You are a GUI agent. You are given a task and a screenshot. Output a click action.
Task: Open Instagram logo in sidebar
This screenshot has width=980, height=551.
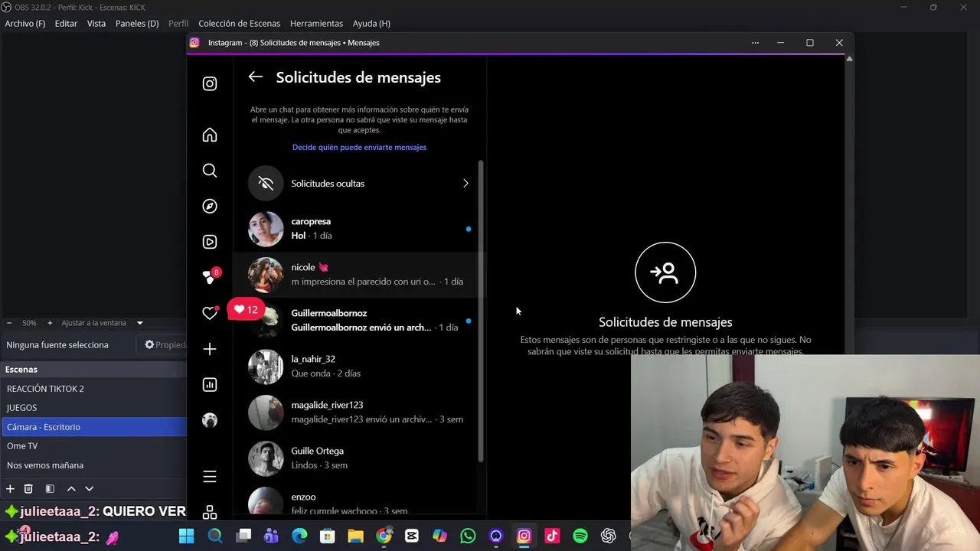click(x=210, y=83)
